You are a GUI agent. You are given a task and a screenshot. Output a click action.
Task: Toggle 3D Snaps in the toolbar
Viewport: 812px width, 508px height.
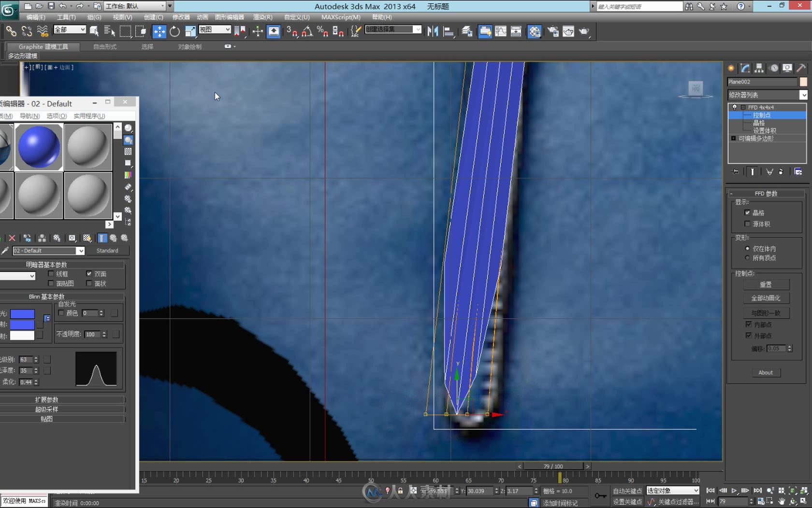[x=291, y=31]
